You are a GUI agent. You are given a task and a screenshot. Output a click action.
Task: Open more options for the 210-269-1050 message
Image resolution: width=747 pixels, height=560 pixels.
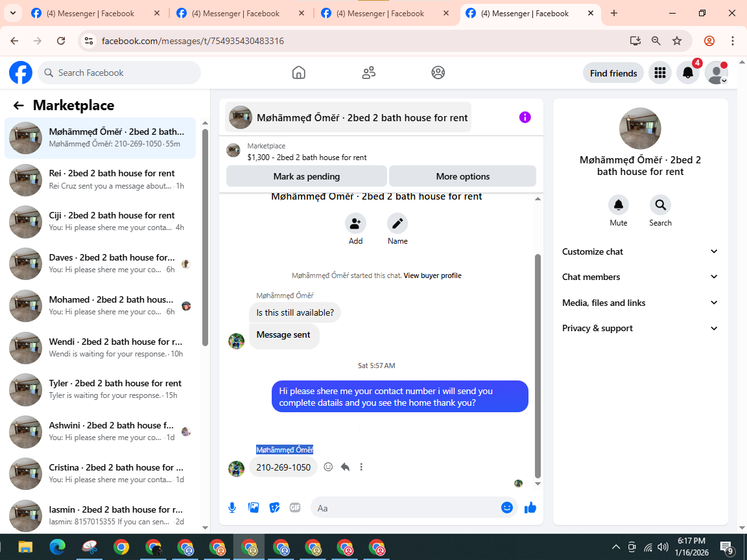[x=361, y=467]
